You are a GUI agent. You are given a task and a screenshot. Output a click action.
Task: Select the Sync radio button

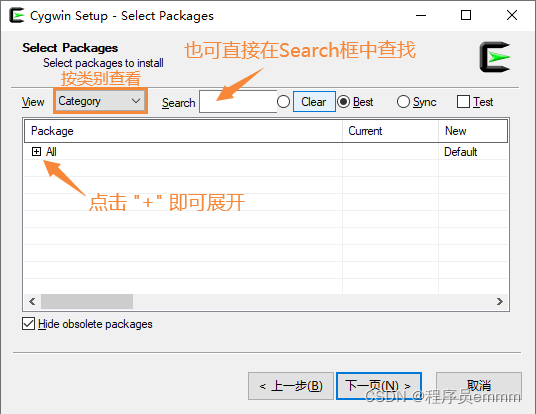(x=403, y=102)
